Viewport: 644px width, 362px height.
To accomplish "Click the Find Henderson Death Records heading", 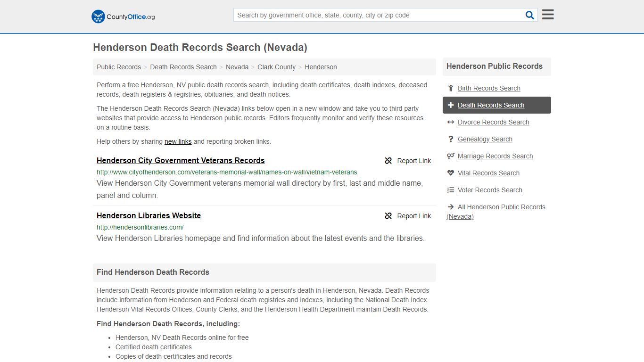I will point(153,272).
